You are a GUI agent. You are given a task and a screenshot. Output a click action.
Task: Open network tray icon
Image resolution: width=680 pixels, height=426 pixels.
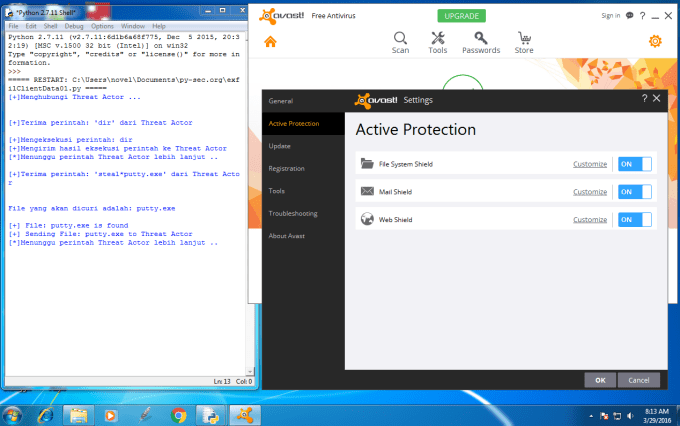617,416
